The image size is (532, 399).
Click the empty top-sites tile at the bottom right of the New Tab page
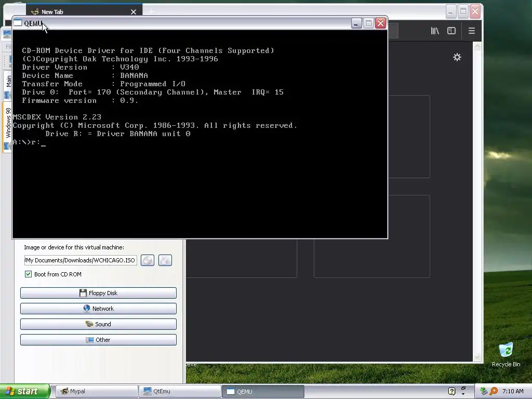click(x=372, y=236)
